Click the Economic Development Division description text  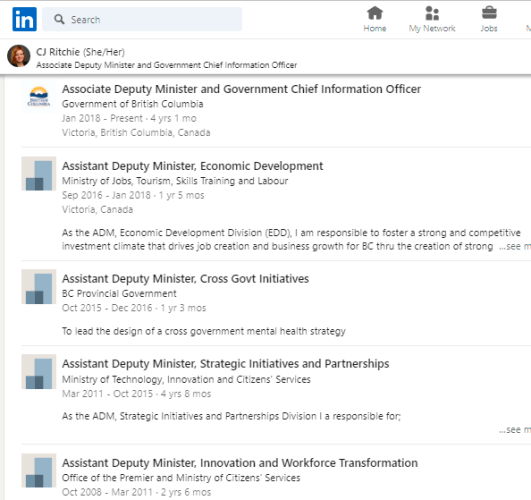point(291,239)
